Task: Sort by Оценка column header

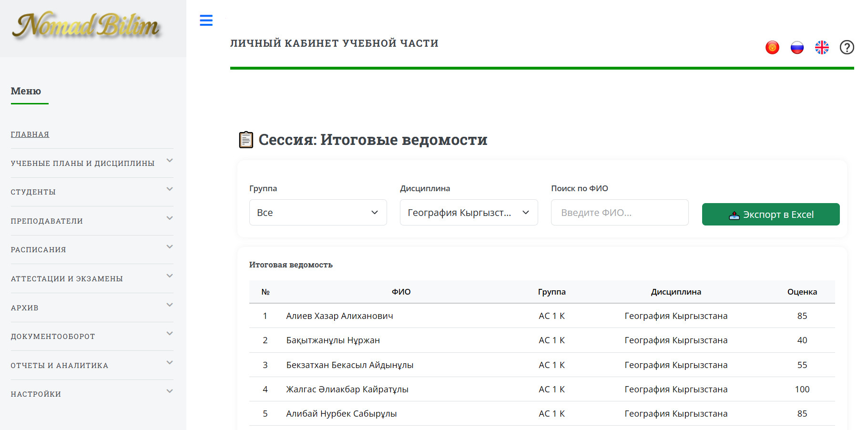Action: point(802,292)
